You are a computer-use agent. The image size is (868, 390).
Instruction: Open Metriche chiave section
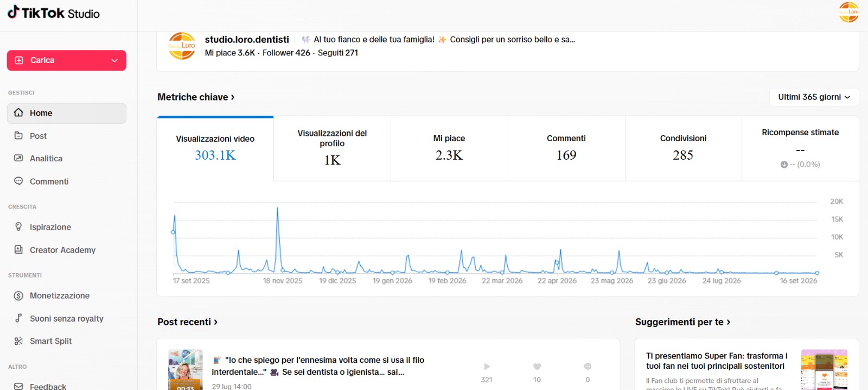coord(196,97)
